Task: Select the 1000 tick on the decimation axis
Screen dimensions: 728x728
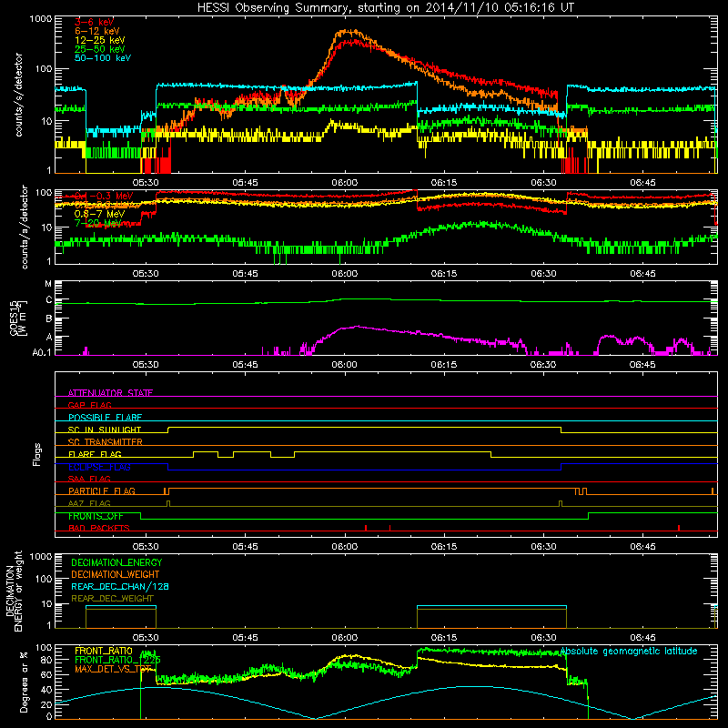Action: 40,556
